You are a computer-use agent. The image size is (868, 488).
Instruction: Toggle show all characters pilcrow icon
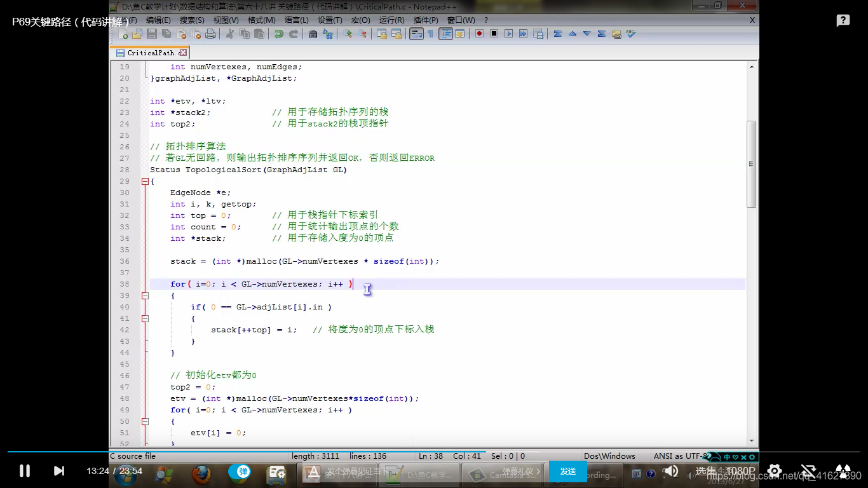(430, 34)
